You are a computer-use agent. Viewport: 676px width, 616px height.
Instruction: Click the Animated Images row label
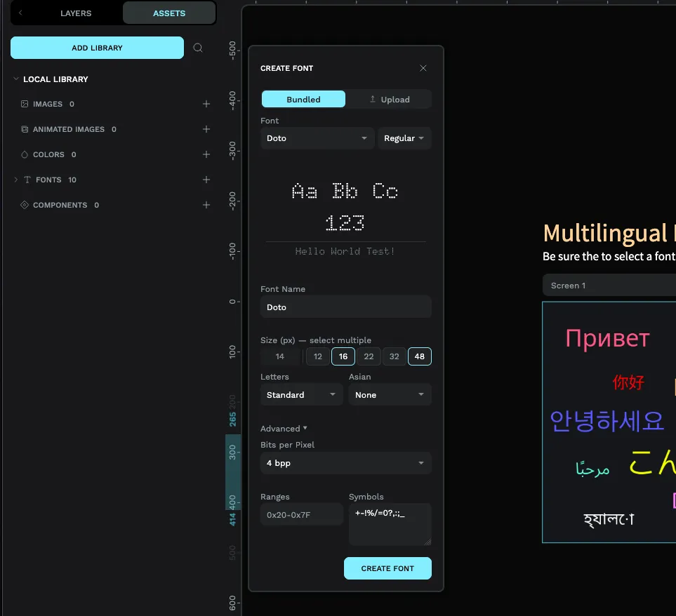click(69, 129)
